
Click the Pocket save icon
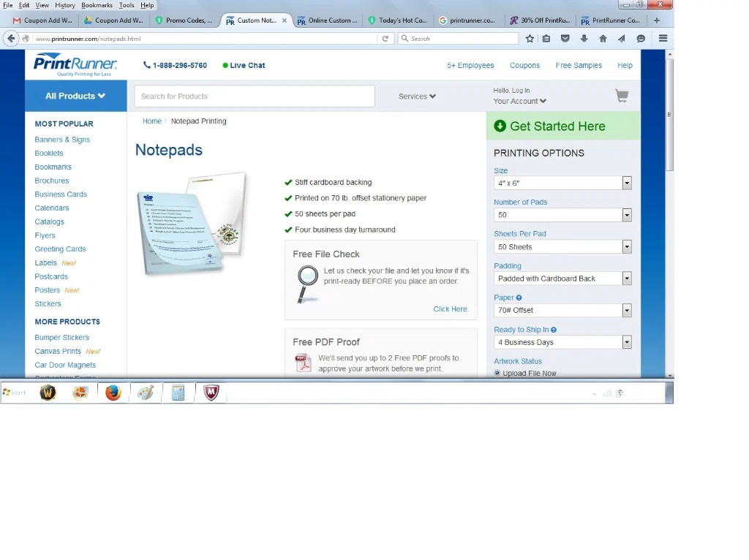coord(565,39)
